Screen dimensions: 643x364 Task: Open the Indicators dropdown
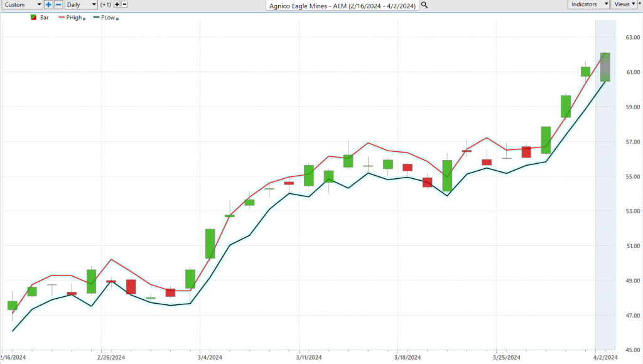coord(589,4)
